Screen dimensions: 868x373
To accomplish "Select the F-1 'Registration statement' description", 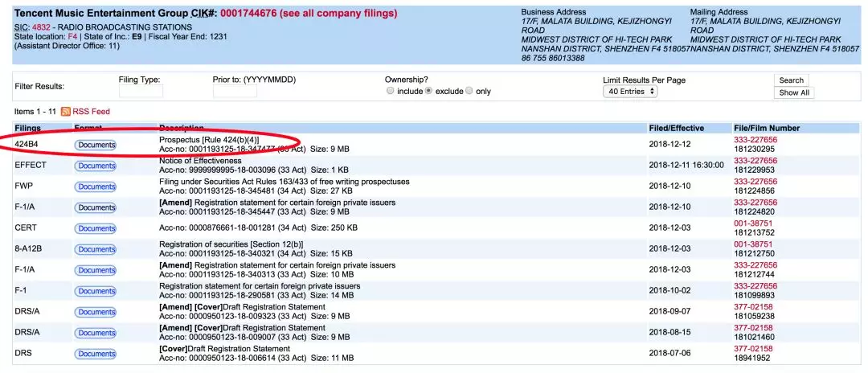I will coord(260,287).
